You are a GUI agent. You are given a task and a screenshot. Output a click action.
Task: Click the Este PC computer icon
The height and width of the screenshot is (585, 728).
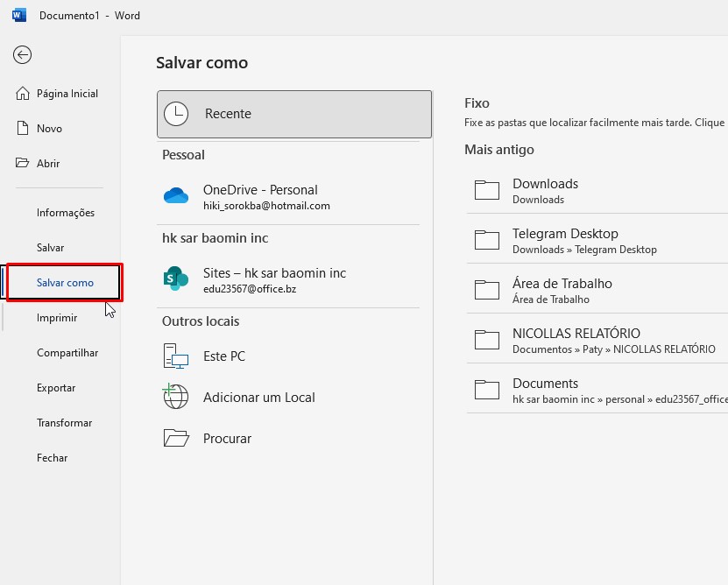point(176,356)
